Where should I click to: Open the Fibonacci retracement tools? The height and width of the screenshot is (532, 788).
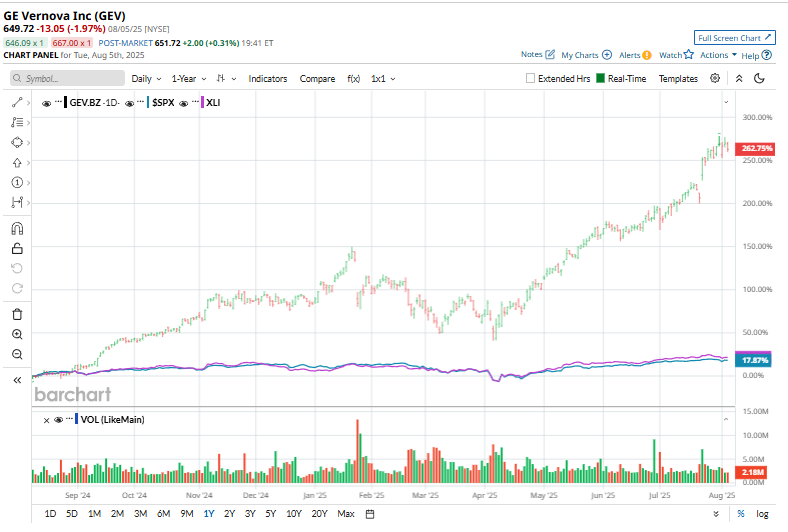pos(17,122)
